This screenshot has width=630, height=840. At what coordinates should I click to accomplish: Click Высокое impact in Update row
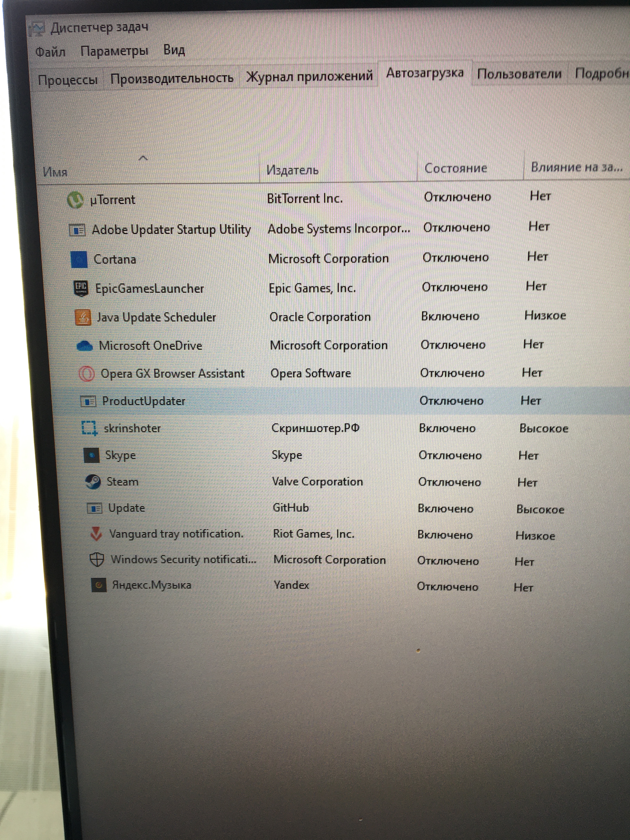click(x=540, y=509)
